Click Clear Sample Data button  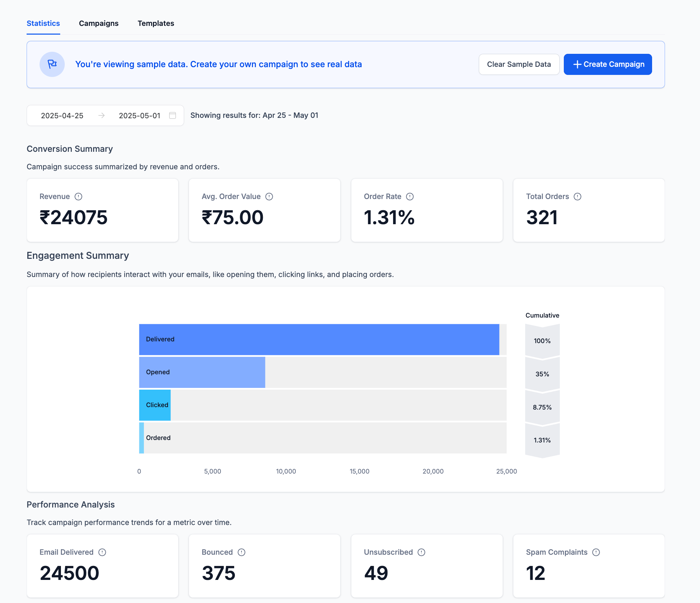point(519,64)
